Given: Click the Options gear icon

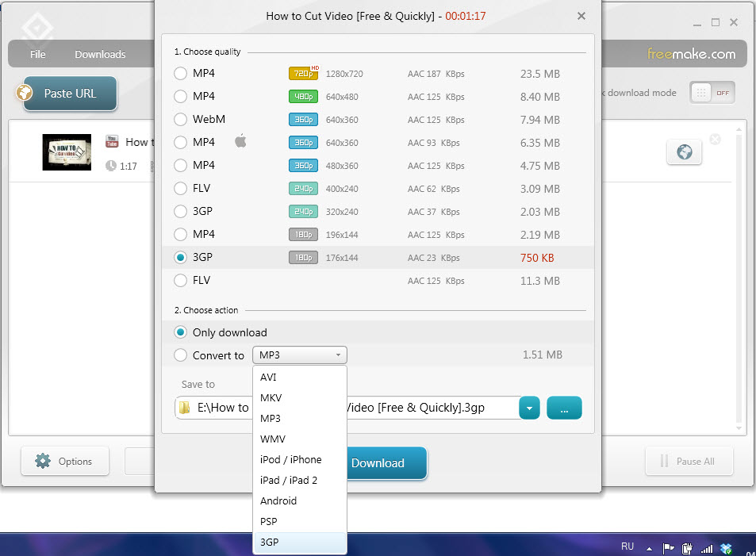Looking at the screenshot, I should [x=43, y=461].
